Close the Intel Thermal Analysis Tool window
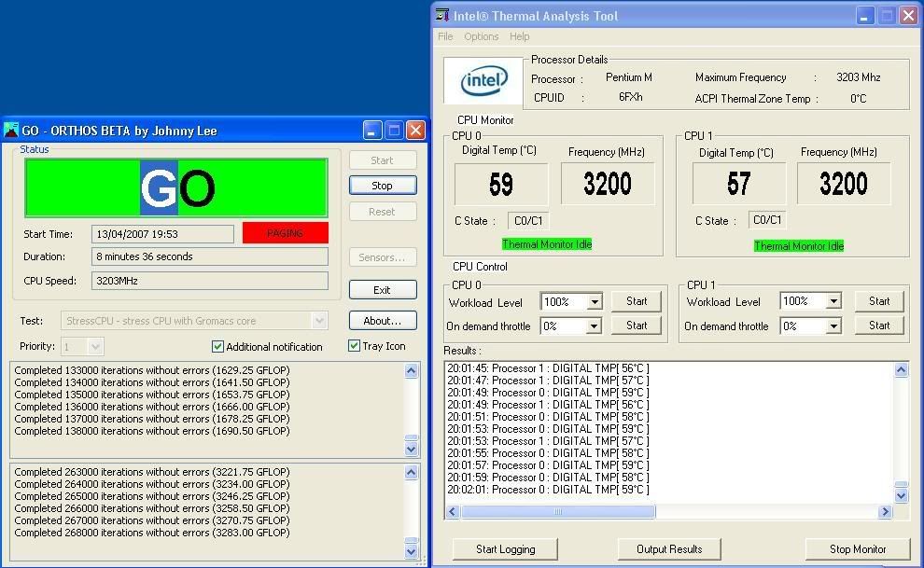 click(x=907, y=15)
